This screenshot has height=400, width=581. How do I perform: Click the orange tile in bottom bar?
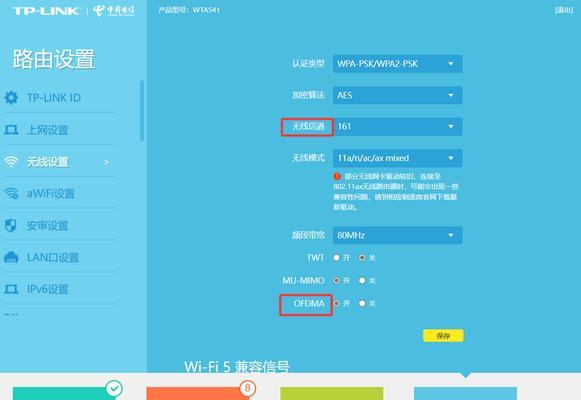(x=197, y=393)
